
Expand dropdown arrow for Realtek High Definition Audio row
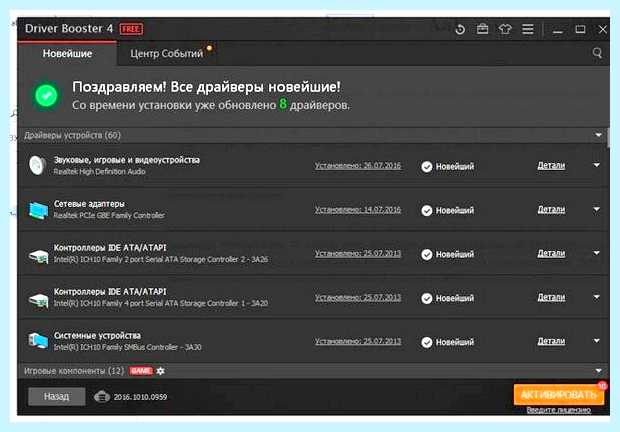click(x=596, y=165)
